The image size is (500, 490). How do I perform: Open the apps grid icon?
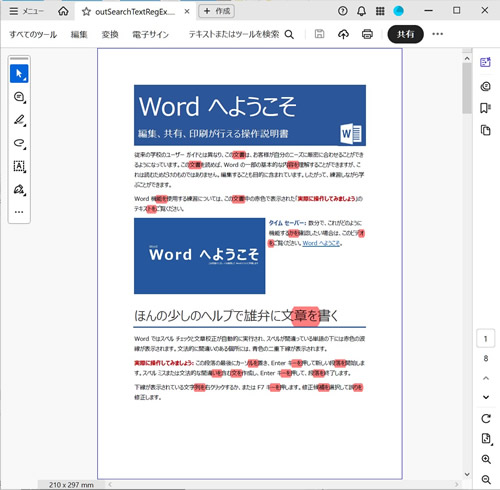click(380, 11)
